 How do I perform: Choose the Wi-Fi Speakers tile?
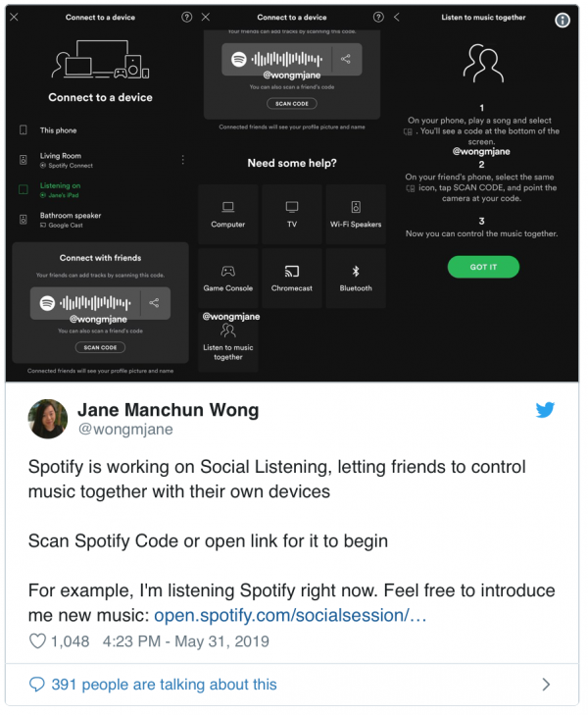356,215
